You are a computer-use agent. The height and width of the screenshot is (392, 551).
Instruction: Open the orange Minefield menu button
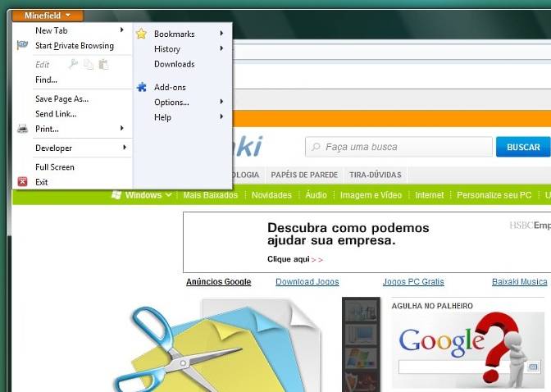48,16
